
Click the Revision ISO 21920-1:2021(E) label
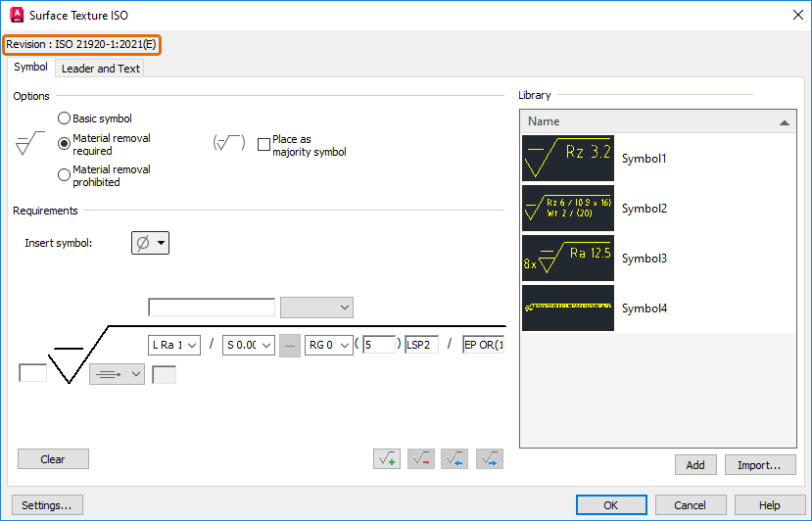click(x=81, y=44)
